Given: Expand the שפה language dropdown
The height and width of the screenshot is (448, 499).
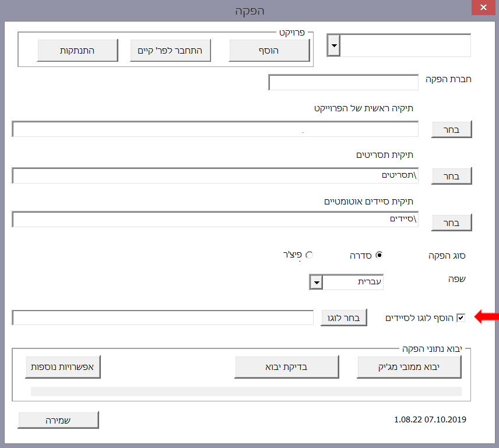Looking at the screenshot, I should click(x=316, y=282).
